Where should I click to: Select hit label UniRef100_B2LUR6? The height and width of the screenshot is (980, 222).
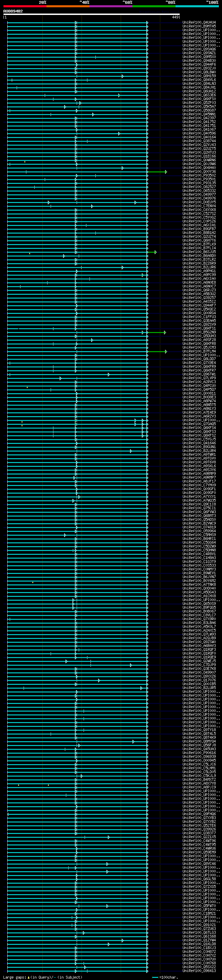(x=199, y=267)
